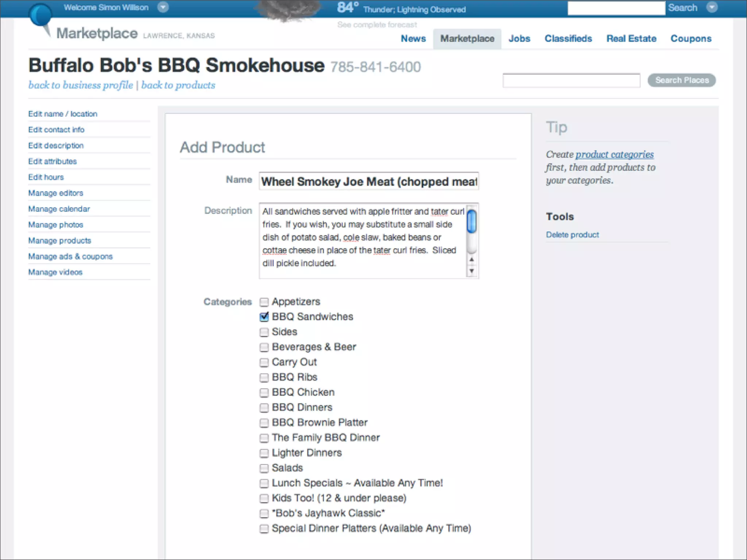
Task: Uncheck the BBQ Sandwiches category
Action: [x=264, y=317]
